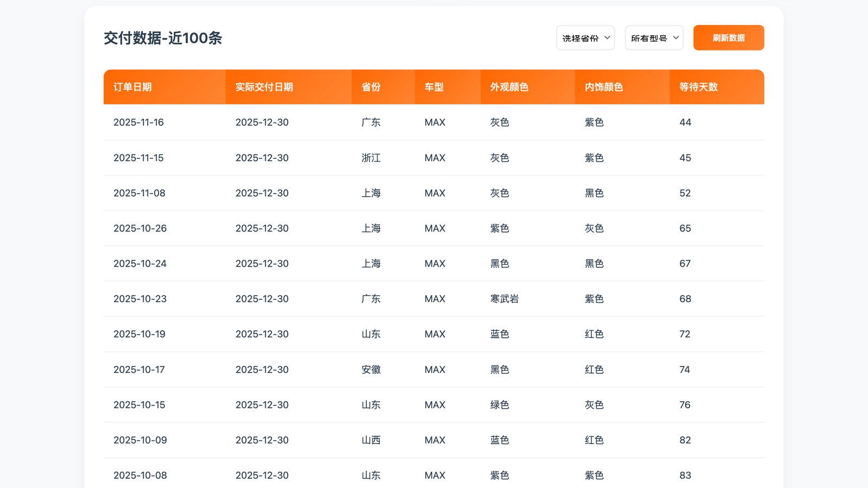Click 红色 interior in the 2025-10-17 row
Screen dimensions: 868x488
[594, 369]
